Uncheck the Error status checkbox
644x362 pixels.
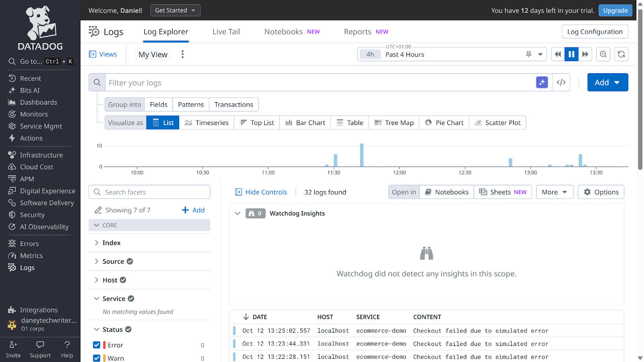click(97, 345)
